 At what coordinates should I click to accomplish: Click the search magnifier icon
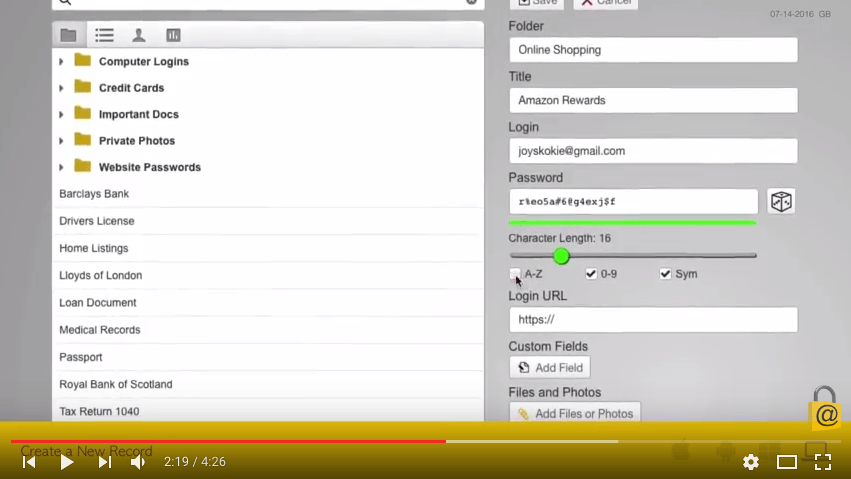(65, 2)
